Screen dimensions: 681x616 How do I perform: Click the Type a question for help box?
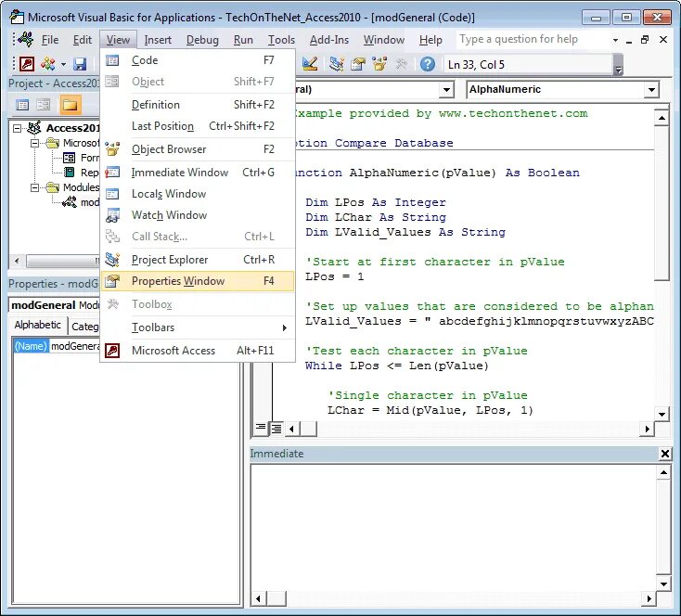click(x=533, y=40)
